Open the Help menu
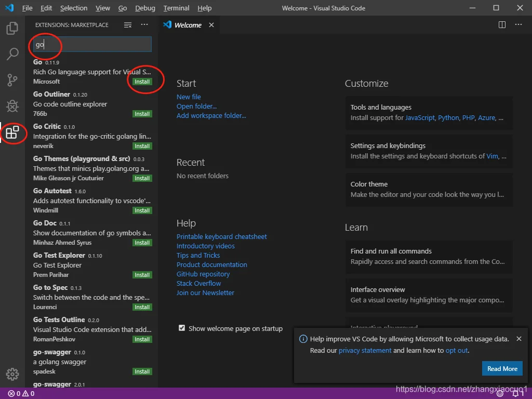The width and height of the screenshot is (532, 399). [204, 8]
